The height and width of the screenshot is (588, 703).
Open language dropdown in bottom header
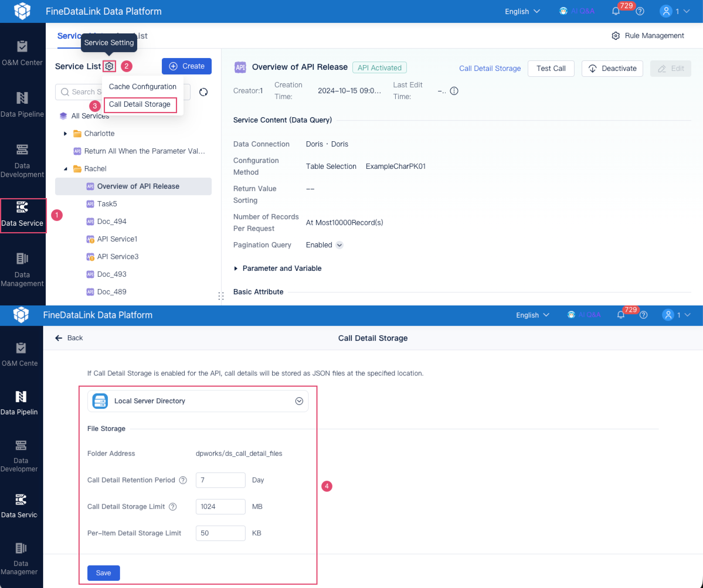point(532,315)
